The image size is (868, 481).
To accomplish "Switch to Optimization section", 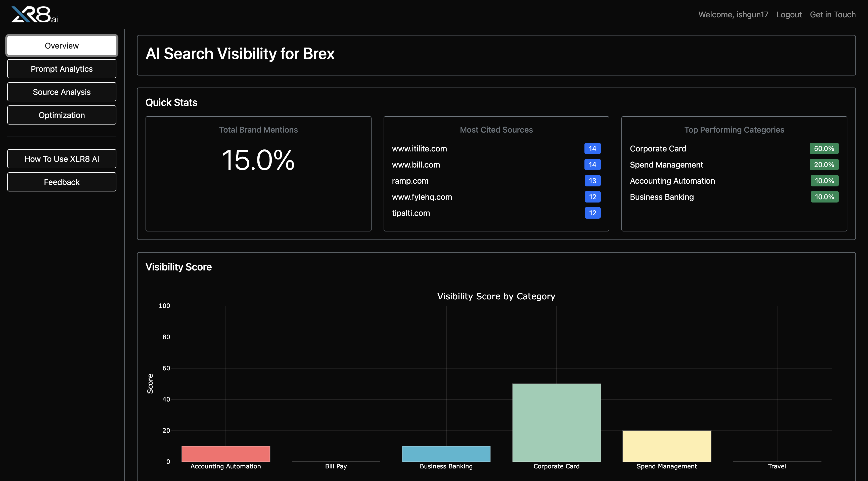I will pos(62,115).
